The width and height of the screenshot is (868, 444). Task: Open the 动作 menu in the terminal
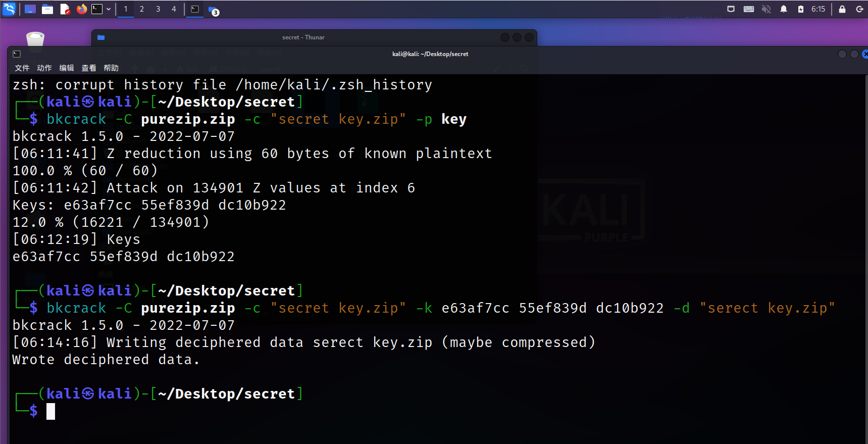coord(44,68)
